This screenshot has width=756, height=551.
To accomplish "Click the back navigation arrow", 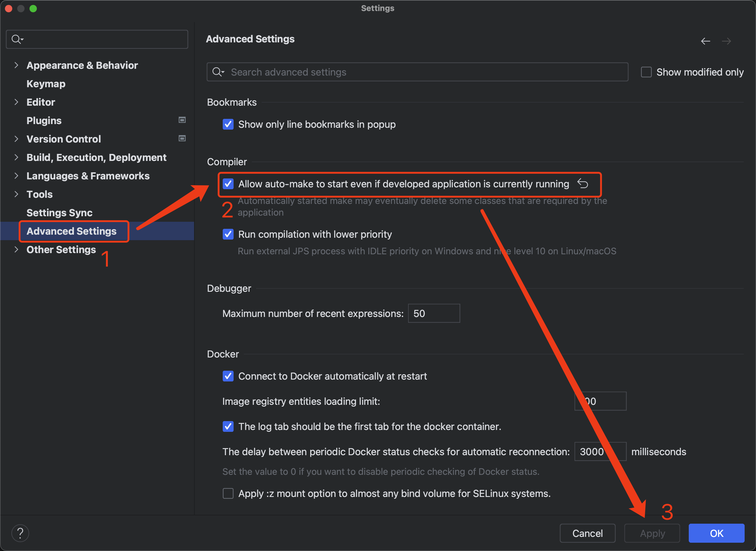I will 706,41.
